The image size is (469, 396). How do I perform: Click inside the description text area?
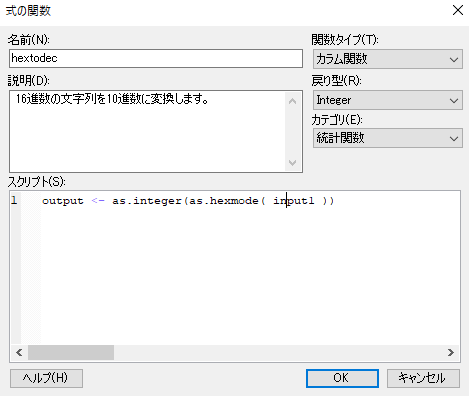point(147,131)
